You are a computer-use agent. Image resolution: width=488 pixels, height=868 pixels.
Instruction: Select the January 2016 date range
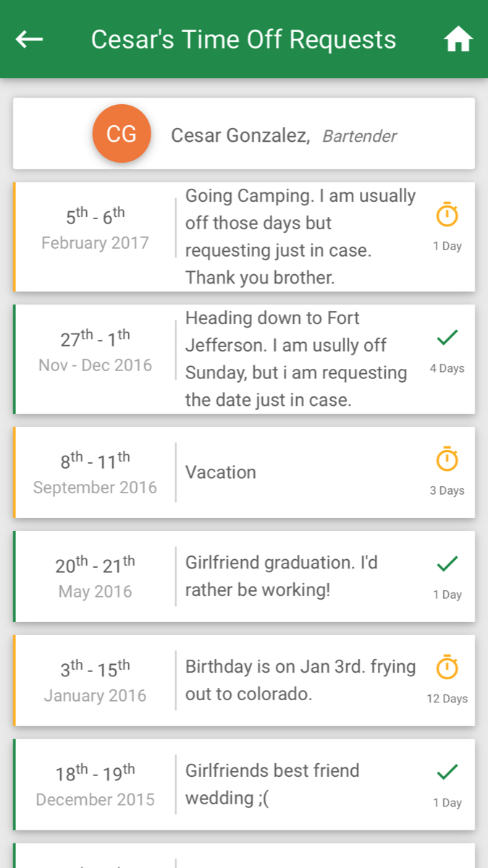pos(95,681)
